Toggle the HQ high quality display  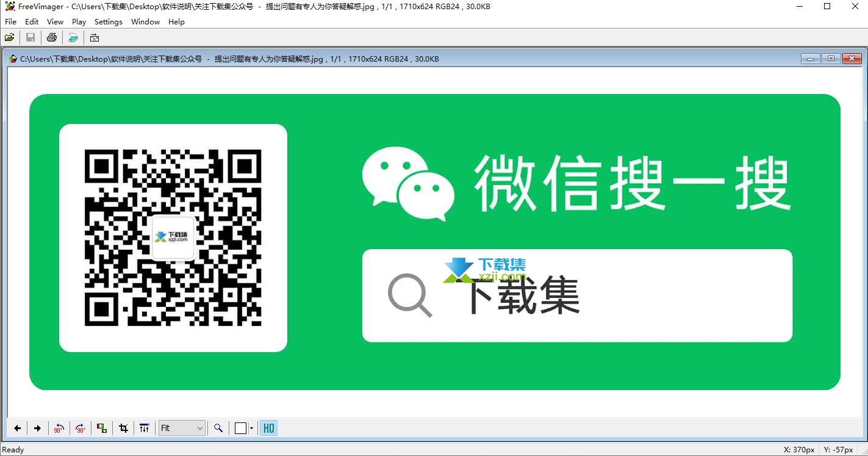(x=268, y=428)
